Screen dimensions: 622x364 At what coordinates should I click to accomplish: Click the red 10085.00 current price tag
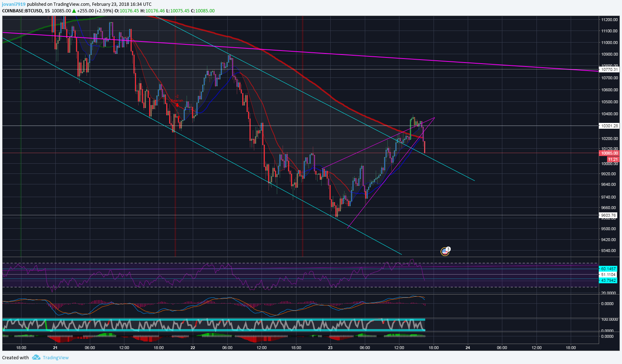coord(609,153)
